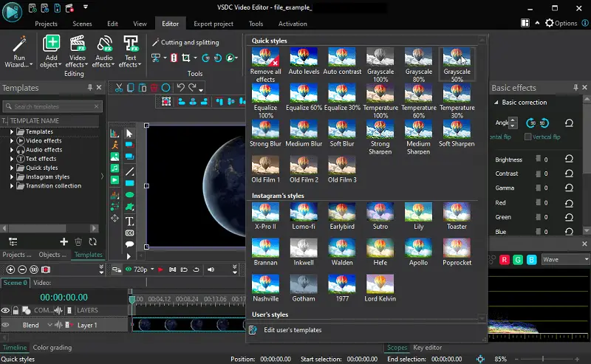Viewport: 591px width, 364px height.
Task: Open the Run Wizard tool
Action: tap(18, 52)
